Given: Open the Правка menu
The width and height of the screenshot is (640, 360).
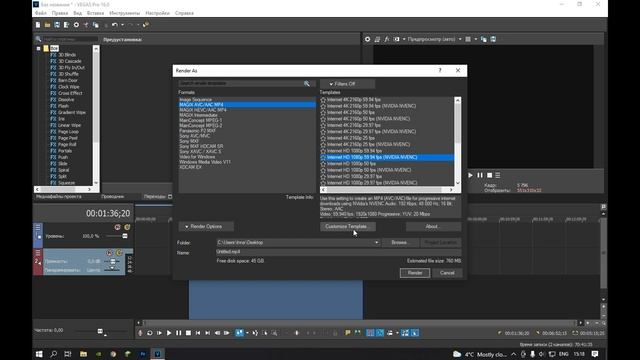Looking at the screenshot, I should [x=60, y=13].
